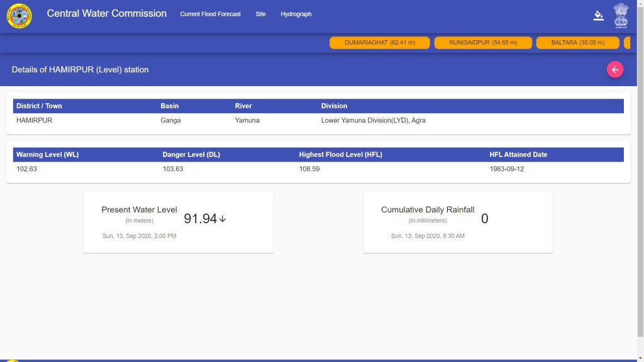The width and height of the screenshot is (644, 362).
Task: Select the RUNISAIDPUR (54.65 m) station chip
Action: click(483, 43)
